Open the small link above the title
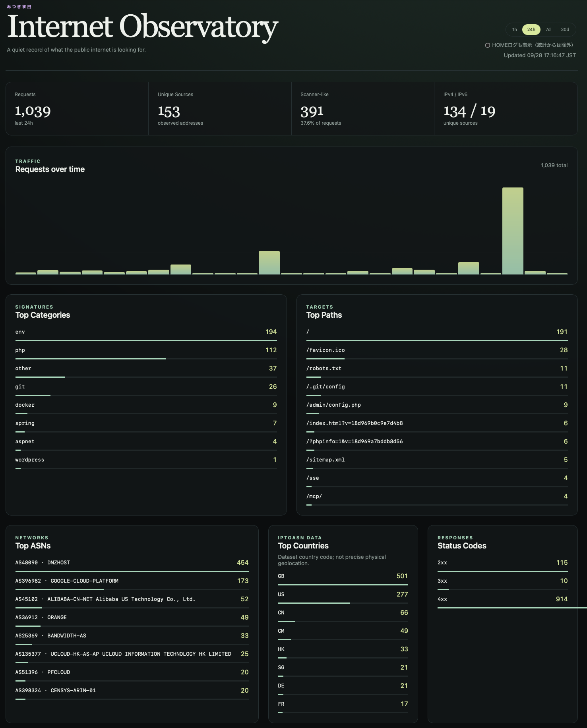Image resolution: width=587 pixels, height=728 pixels. [x=19, y=7]
